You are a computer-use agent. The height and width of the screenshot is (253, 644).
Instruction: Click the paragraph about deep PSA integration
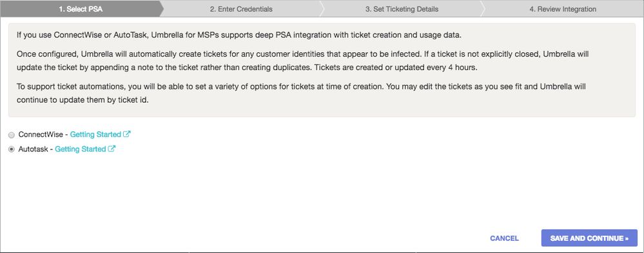[x=239, y=35]
